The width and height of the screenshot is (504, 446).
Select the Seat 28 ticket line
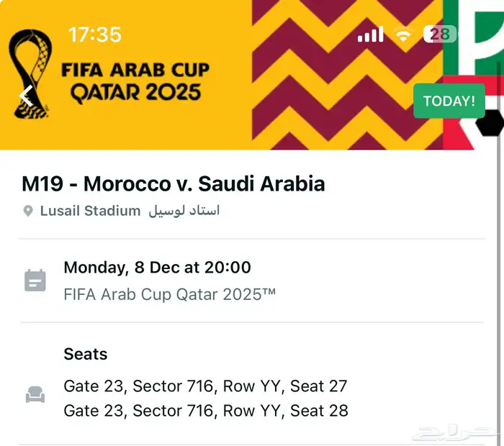click(205, 411)
